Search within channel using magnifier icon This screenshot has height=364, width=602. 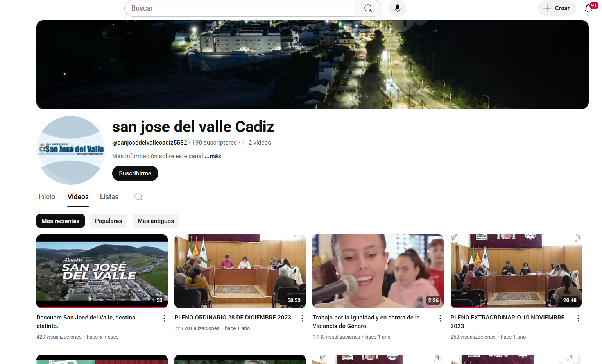[x=138, y=196]
